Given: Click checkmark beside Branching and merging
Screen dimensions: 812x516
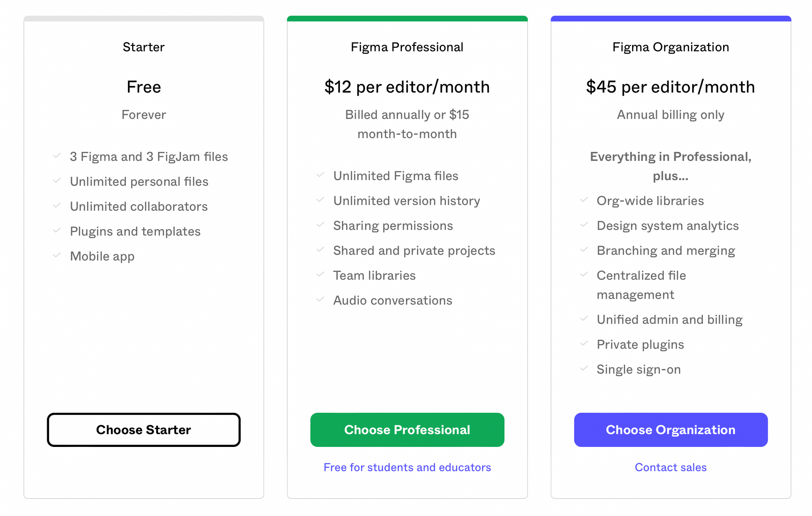Looking at the screenshot, I should [584, 249].
